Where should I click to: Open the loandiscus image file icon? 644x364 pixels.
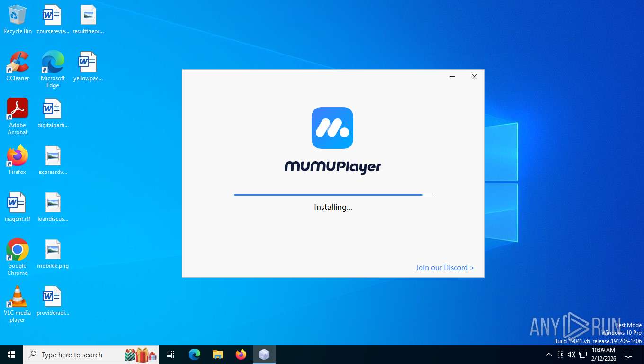coord(53,207)
